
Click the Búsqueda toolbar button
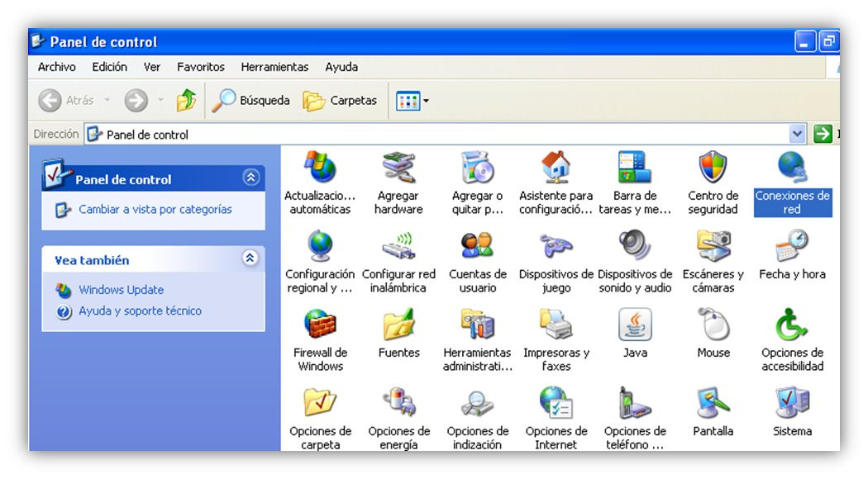(251, 101)
